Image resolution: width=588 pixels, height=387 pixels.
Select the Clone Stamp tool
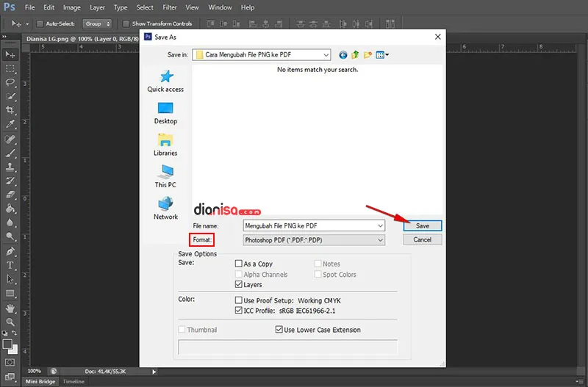[x=10, y=167]
